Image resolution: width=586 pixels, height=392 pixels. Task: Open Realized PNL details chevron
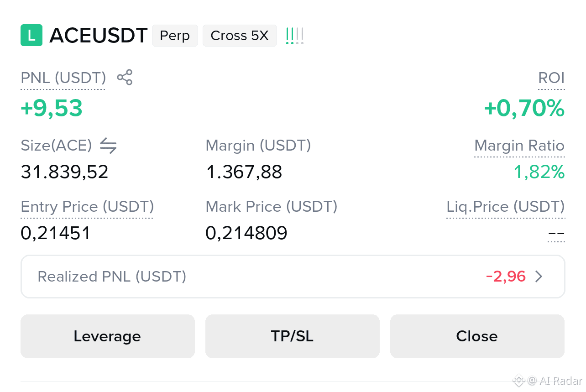pos(539,277)
